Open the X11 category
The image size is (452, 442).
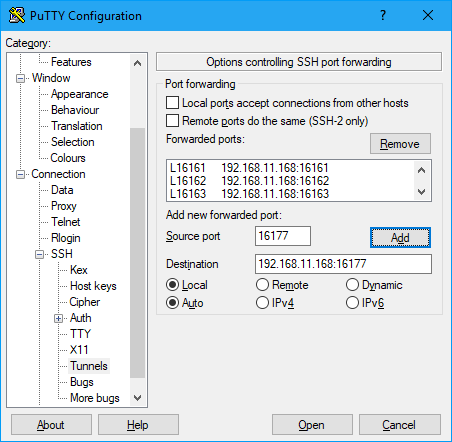click(x=79, y=350)
